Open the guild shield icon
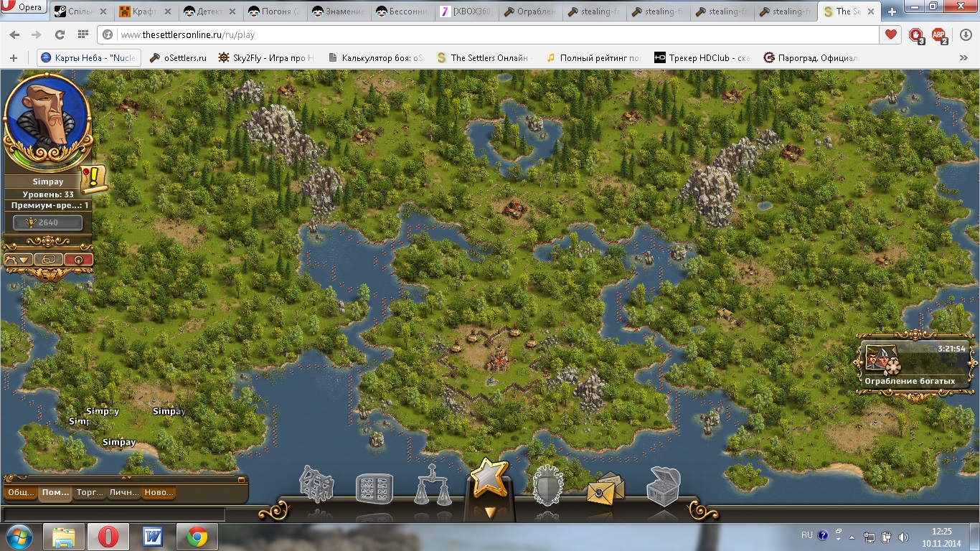980x551 pixels. [547, 486]
